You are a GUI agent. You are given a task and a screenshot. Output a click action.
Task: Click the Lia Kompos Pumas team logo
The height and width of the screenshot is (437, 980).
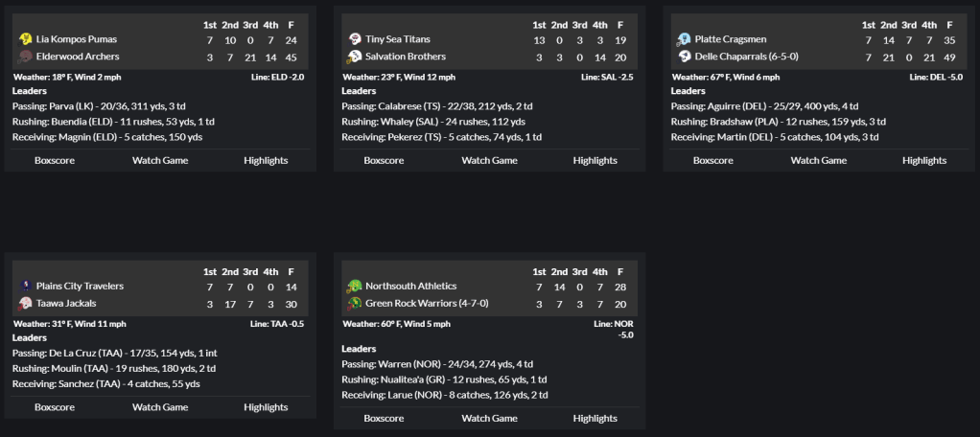(26, 39)
